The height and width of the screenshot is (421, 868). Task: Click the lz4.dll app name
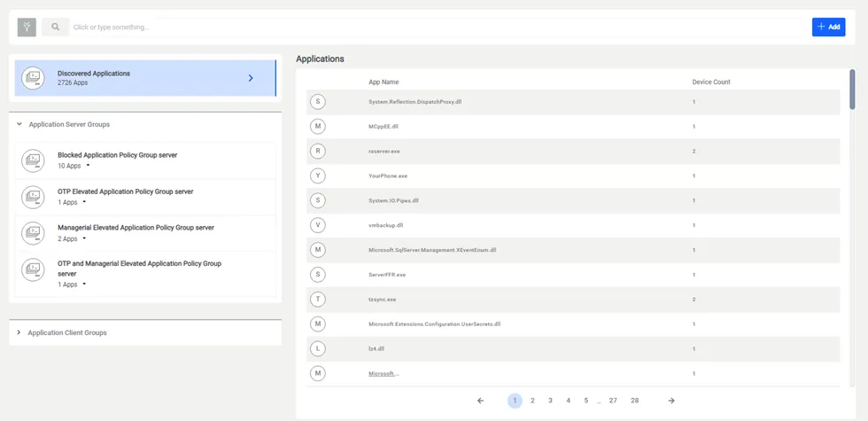click(376, 349)
